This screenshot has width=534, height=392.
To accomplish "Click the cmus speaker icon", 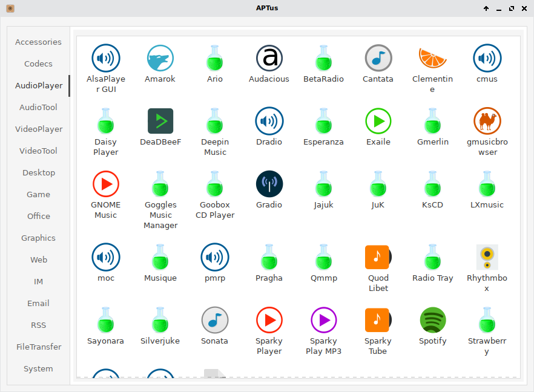I will coord(487,58).
